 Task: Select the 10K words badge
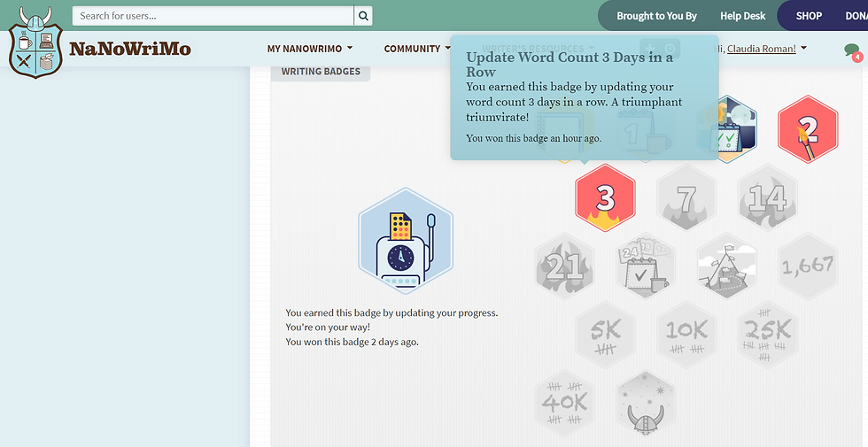686,335
